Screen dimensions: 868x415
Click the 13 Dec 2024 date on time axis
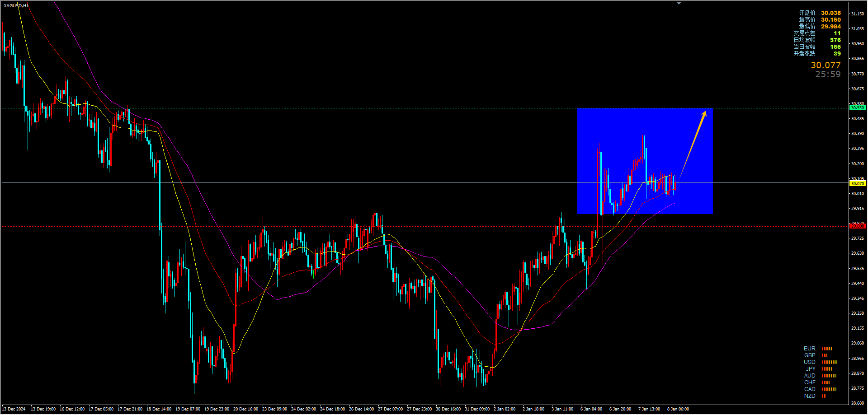pos(14,409)
